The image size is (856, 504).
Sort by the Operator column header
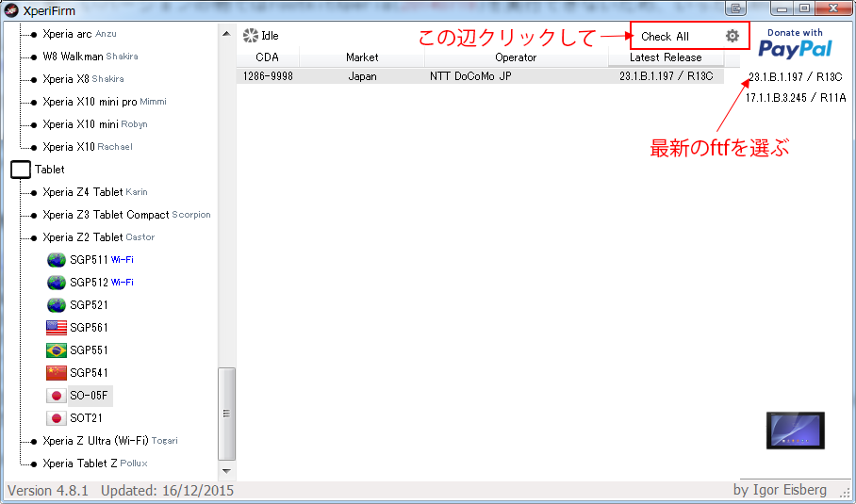click(x=516, y=57)
